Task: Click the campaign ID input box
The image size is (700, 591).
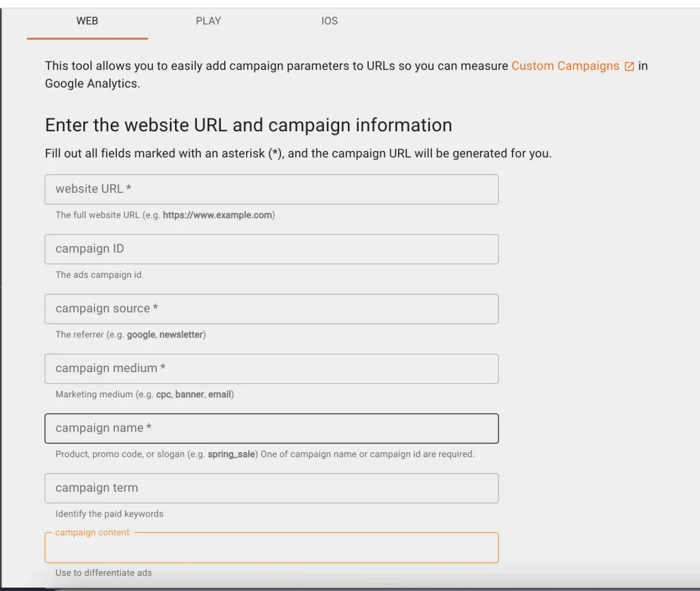Action: point(271,249)
